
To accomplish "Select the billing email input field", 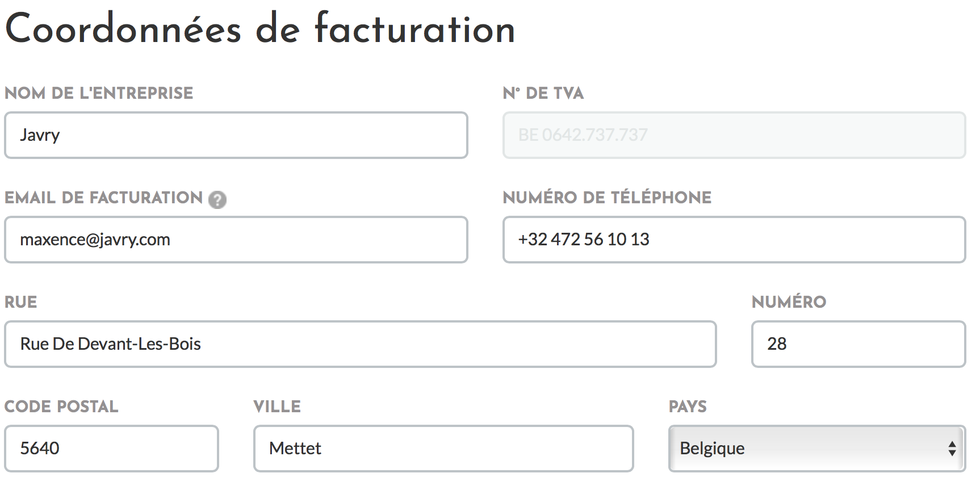I will pos(236,240).
